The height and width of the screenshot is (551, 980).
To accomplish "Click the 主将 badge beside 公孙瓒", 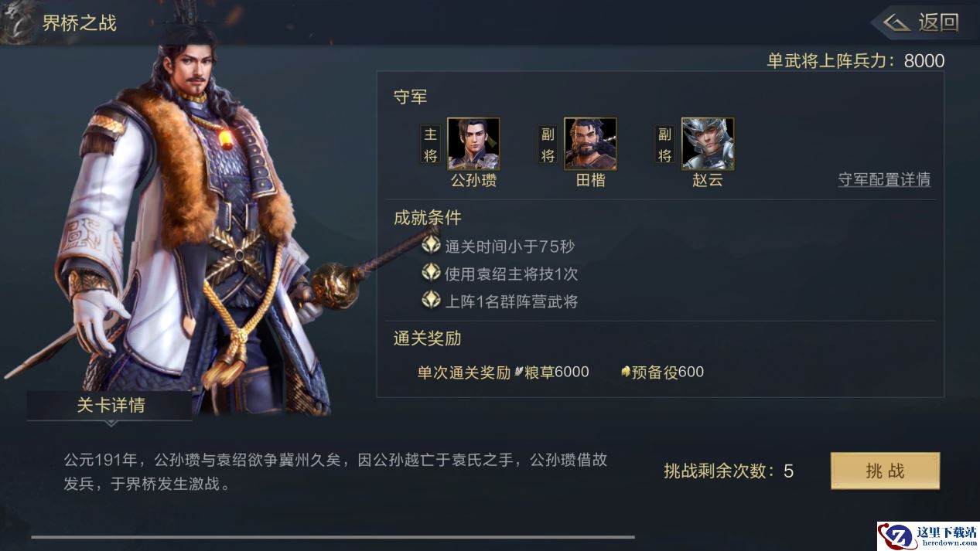I will click(431, 145).
